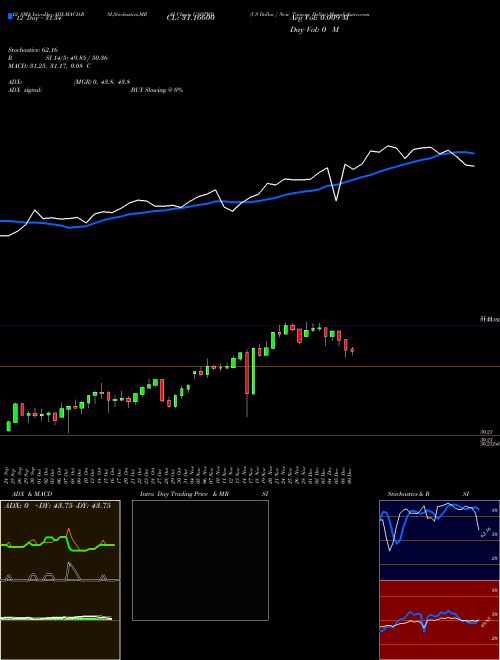Click the last candlestick on the chart

click(353, 350)
